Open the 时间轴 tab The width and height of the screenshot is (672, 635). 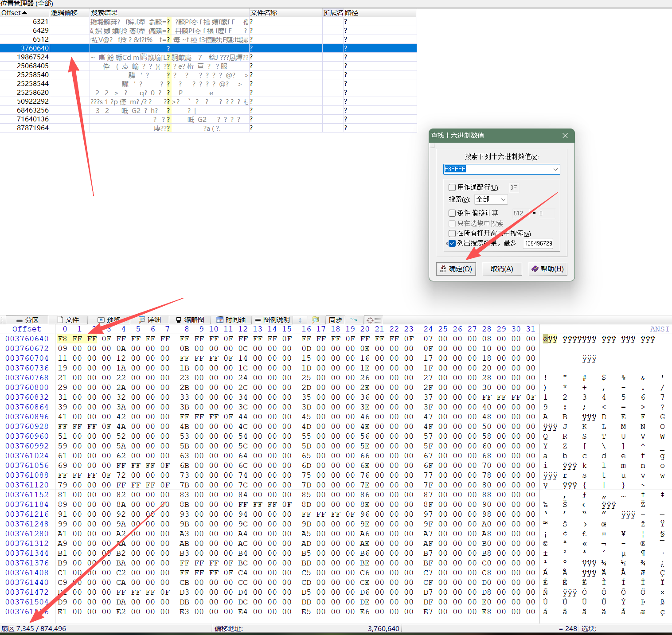tap(231, 320)
